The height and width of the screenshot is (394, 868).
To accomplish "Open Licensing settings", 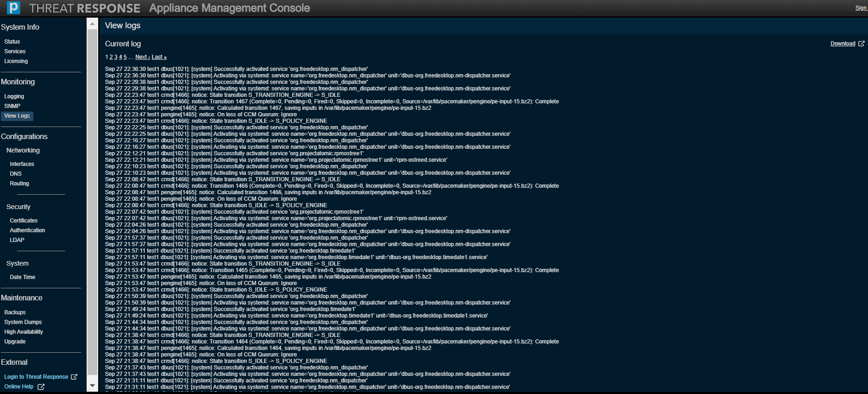I will coord(16,61).
